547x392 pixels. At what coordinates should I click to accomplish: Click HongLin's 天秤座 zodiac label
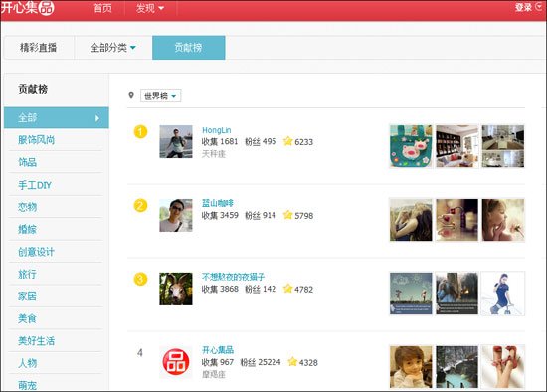point(214,154)
